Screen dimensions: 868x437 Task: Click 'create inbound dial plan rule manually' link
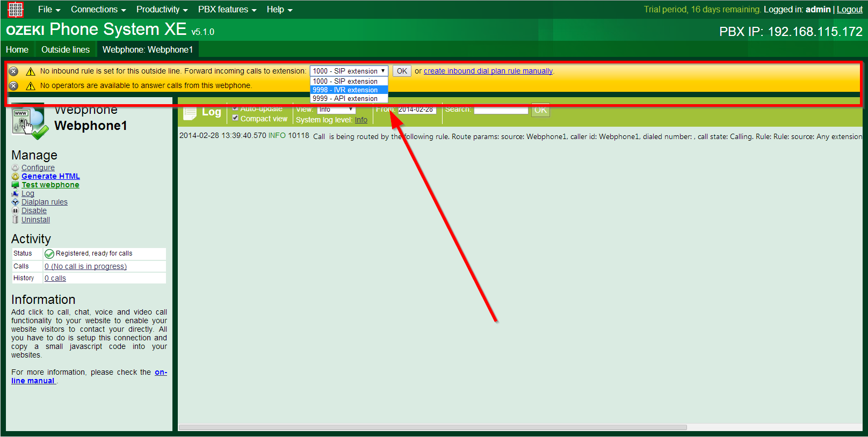pos(488,71)
